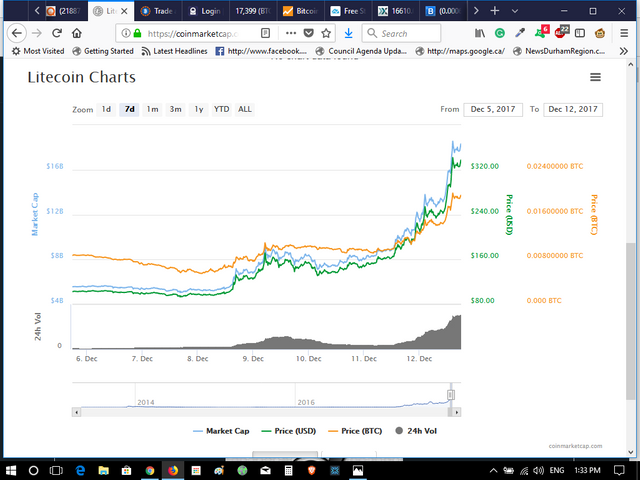Select the 7d zoom range
Screen dimensions: 640x480
129,109
